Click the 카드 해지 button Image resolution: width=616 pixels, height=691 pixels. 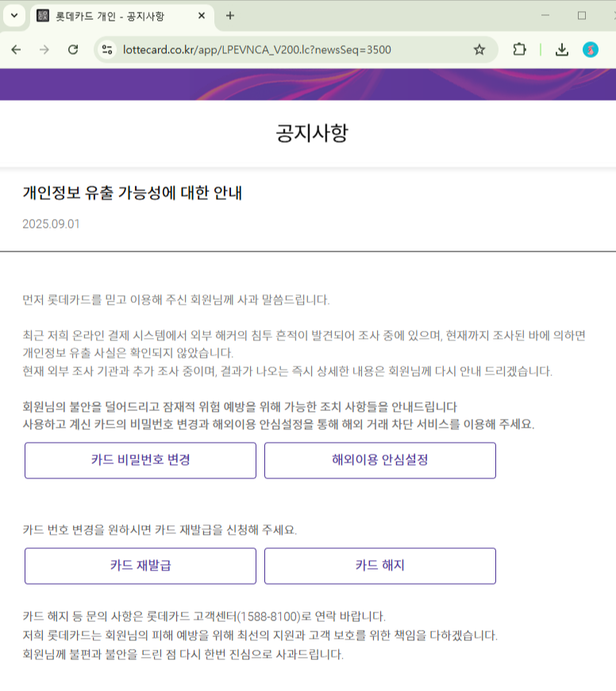(x=380, y=566)
